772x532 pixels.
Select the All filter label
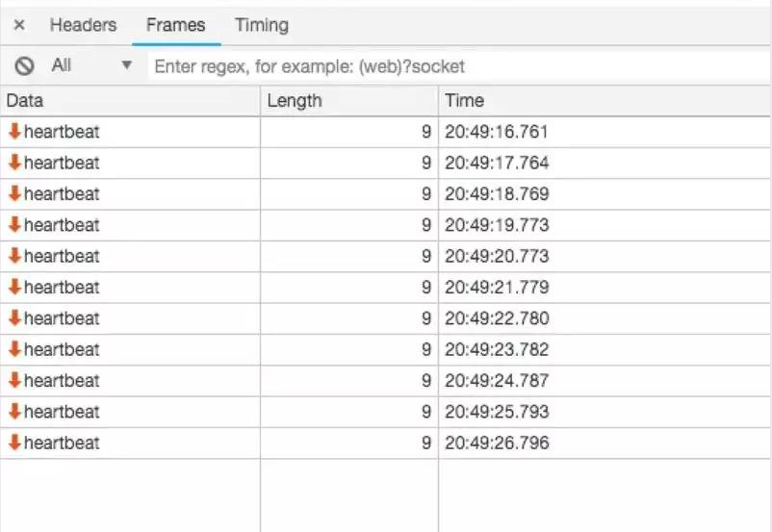click(x=62, y=66)
